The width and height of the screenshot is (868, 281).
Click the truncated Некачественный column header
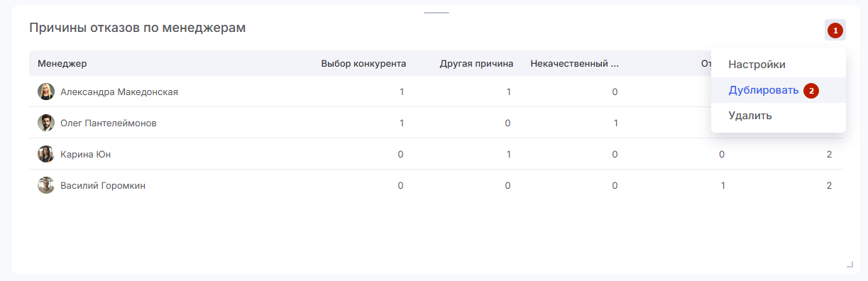[575, 63]
